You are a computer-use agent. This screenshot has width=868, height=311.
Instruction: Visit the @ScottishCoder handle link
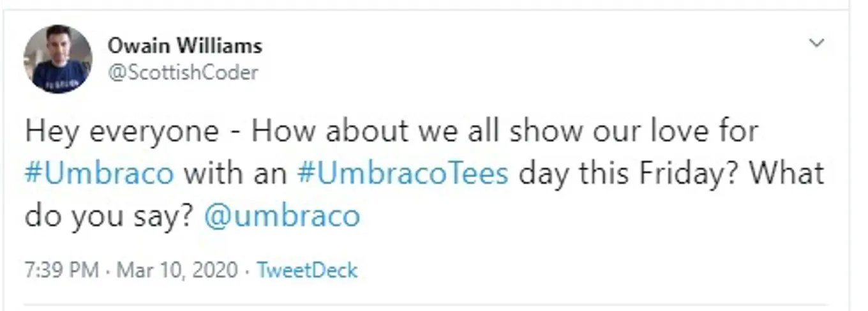point(183,73)
